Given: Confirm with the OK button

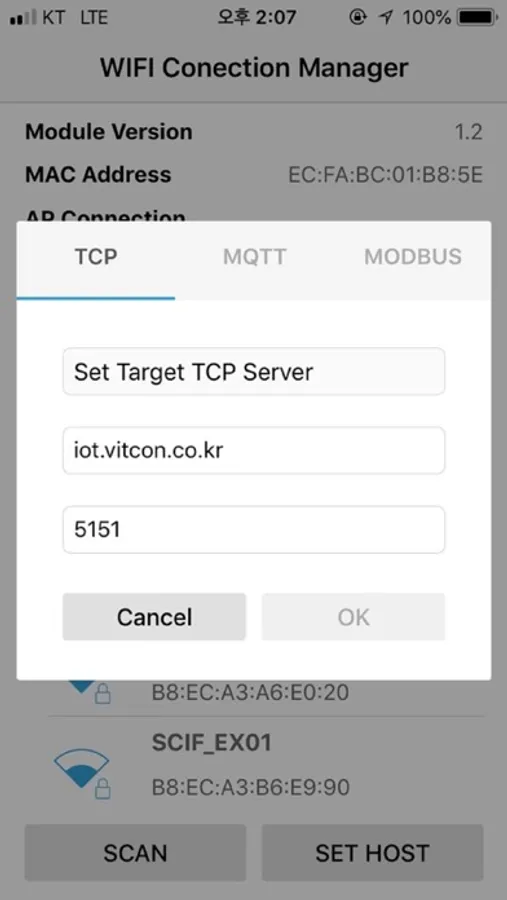Looking at the screenshot, I should 353,617.
